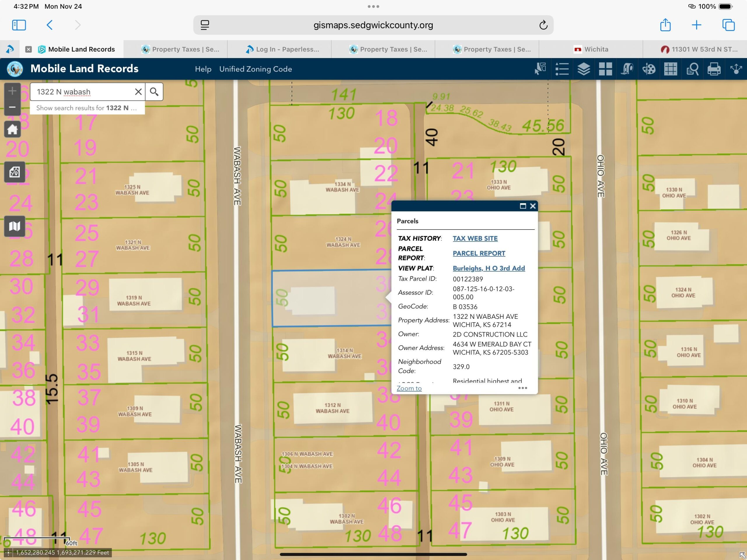Open the Draw palette tool
Viewport: 747px width, 560px height.
click(649, 69)
